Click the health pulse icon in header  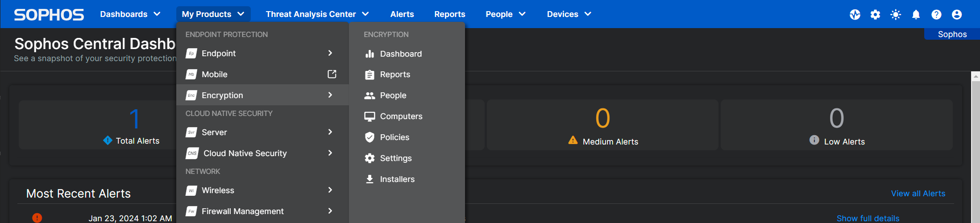click(855, 15)
